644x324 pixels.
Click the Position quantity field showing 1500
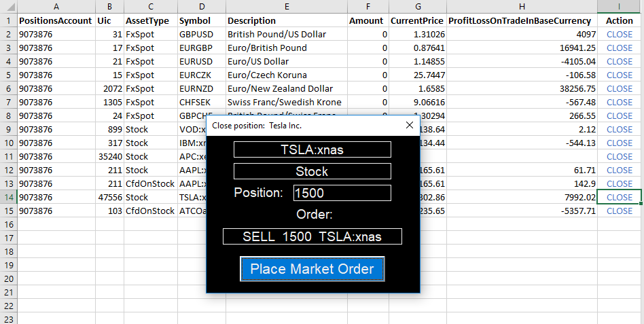342,193
